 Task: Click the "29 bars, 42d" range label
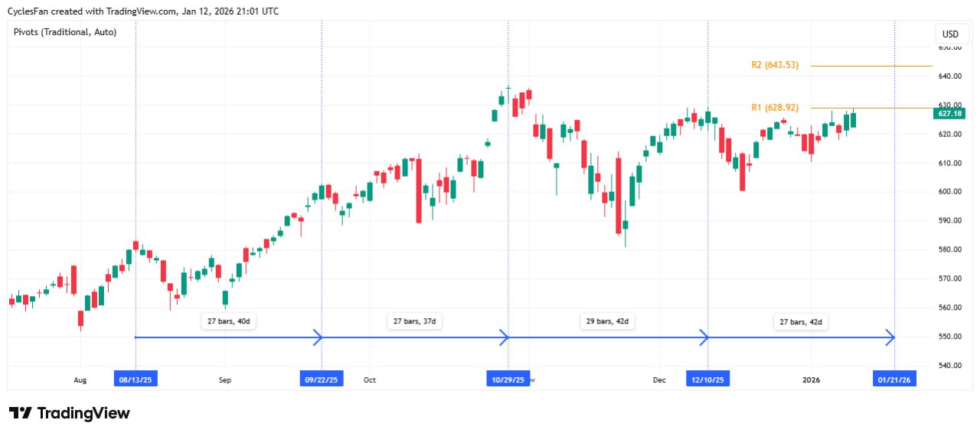click(607, 321)
